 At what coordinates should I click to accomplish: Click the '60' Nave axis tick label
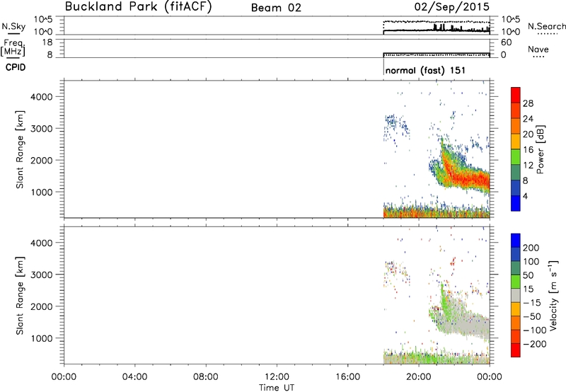click(x=506, y=42)
